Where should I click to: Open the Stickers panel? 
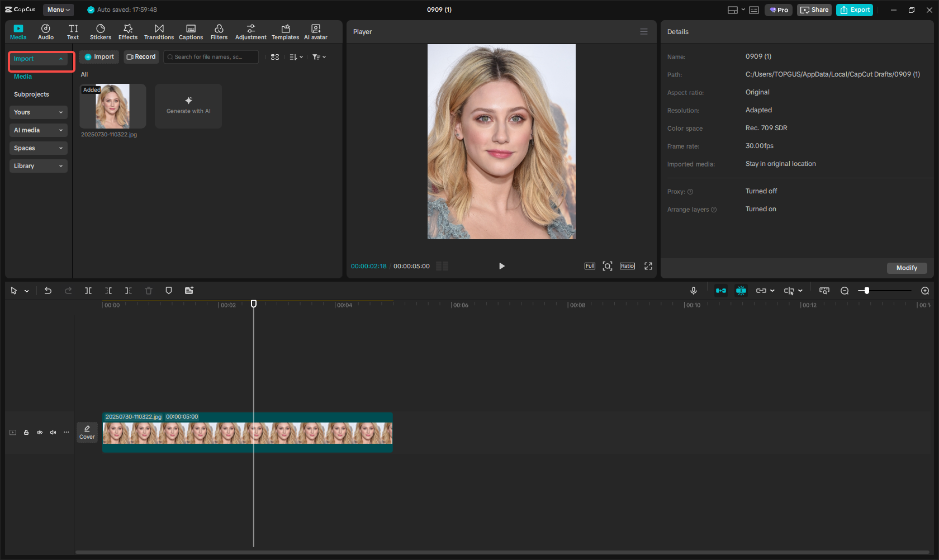[x=101, y=32]
